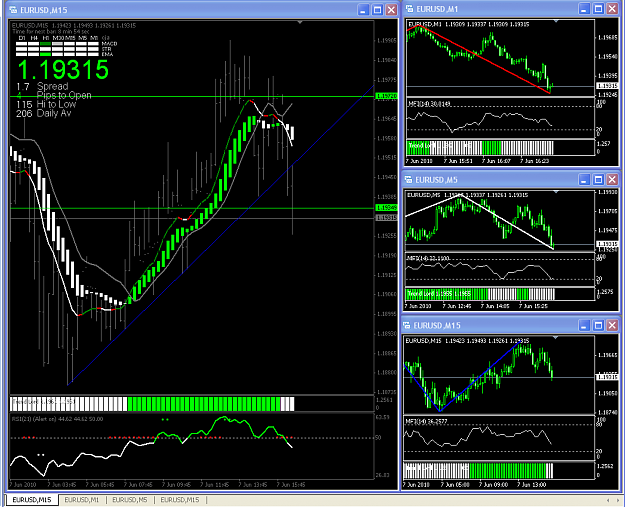Click the EMA row label
The width and height of the screenshot is (625, 507).
(x=107, y=54)
